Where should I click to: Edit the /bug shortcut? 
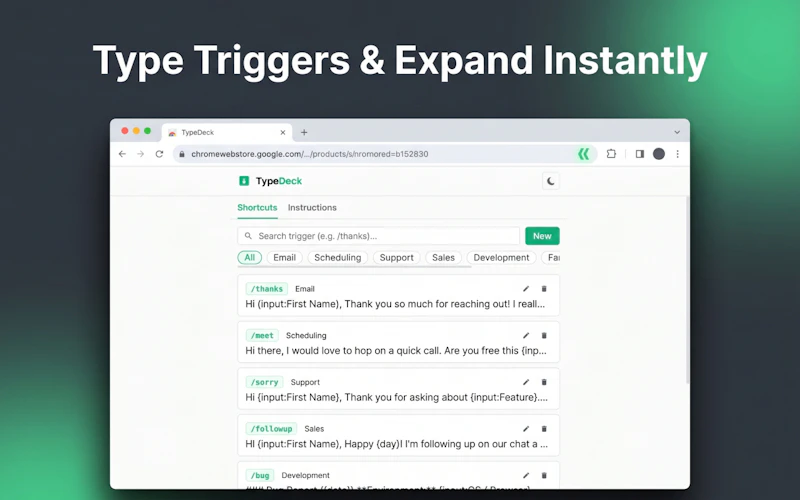pos(526,476)
